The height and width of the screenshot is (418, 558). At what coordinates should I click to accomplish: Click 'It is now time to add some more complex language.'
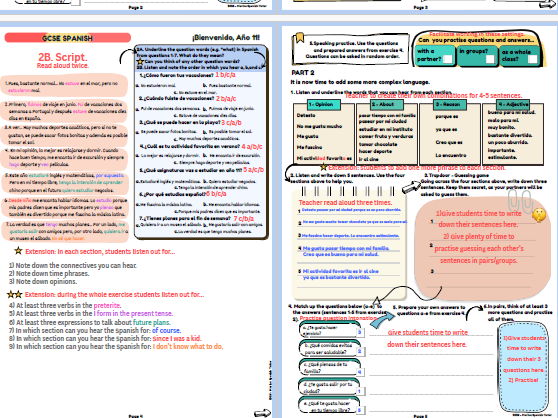tap(360, 82)
